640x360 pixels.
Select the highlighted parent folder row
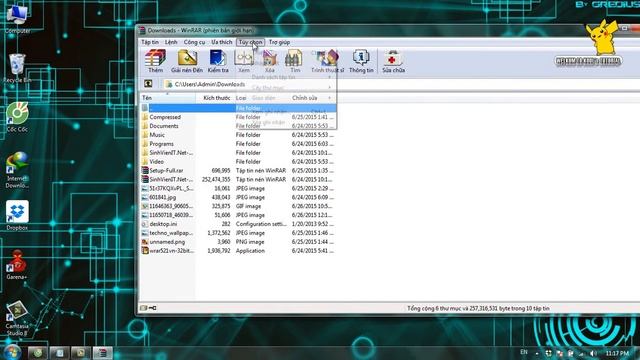[238, 108]
